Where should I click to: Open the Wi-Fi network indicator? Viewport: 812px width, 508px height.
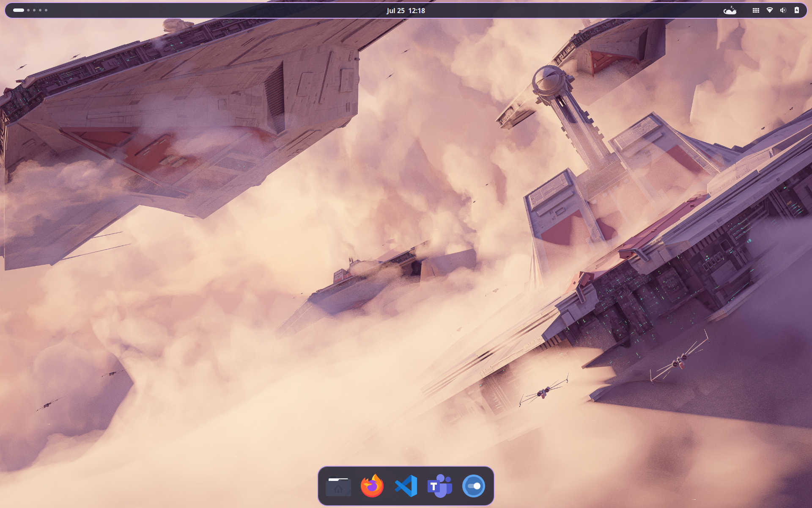(x=770, y=10)
